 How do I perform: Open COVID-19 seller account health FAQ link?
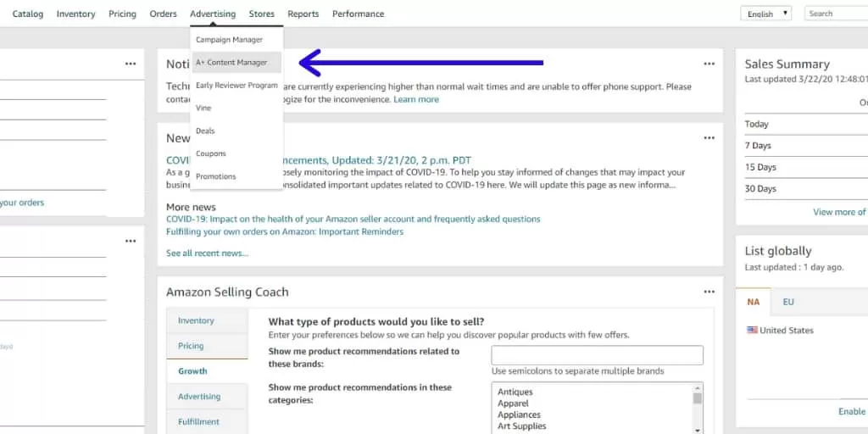[353, 220]
